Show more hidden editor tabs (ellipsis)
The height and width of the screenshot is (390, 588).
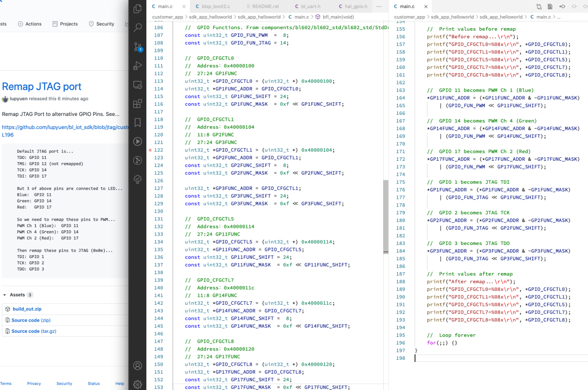pyautogui.click(x=379, y=6)
